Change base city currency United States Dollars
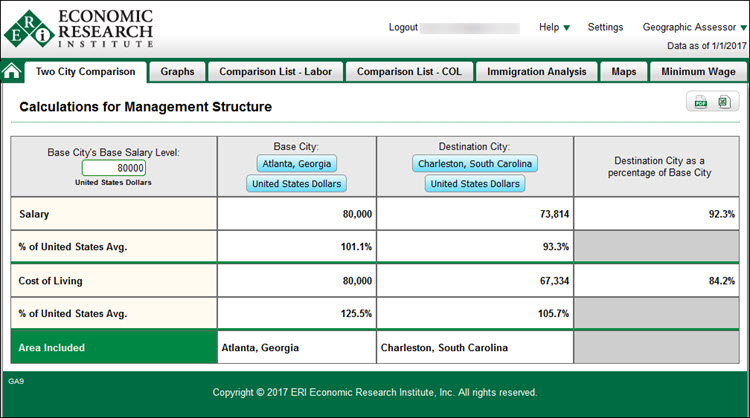 pyautogui.click(x=296, y=184)
